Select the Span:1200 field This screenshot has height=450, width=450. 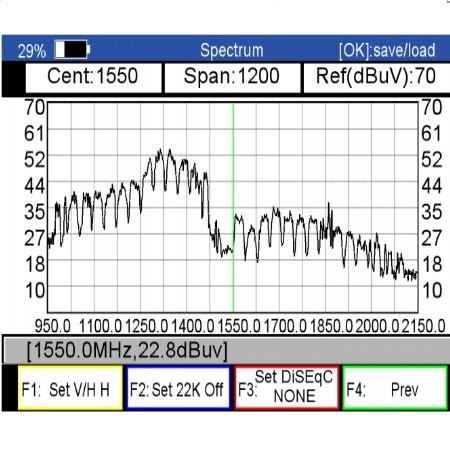(232, 78)
